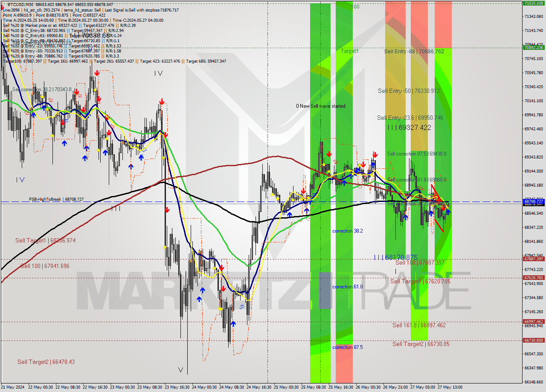Click the black 'I V' wave label near top

pyautogui.click(x=158, y=73)
